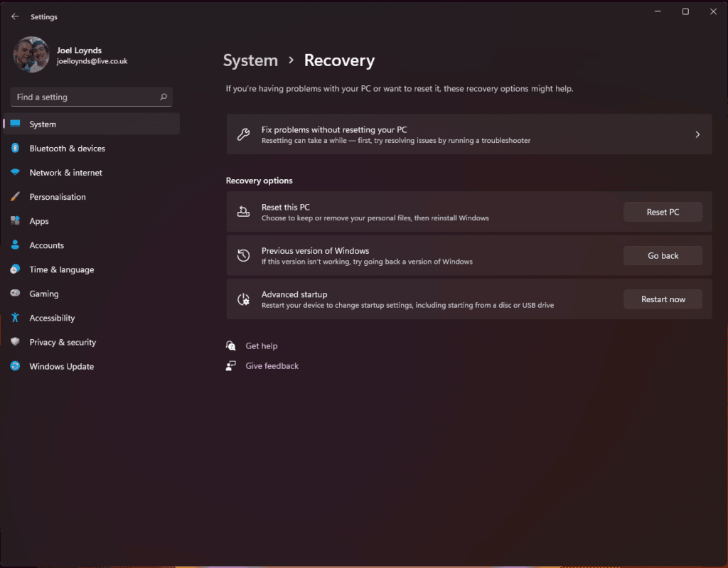This screenshot has height=568, width=728.
Task: Open Time & language settings
Action: [92, 269]
